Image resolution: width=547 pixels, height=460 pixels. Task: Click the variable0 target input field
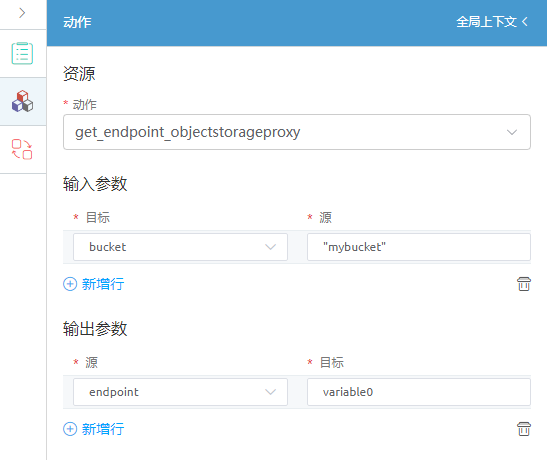coord(419,392)
